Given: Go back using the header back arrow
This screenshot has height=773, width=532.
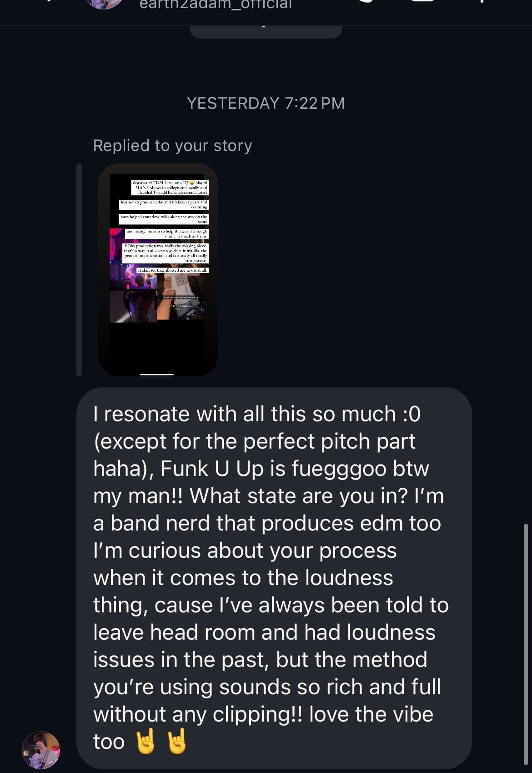Looking at the screenshot, I should (48, 2).
